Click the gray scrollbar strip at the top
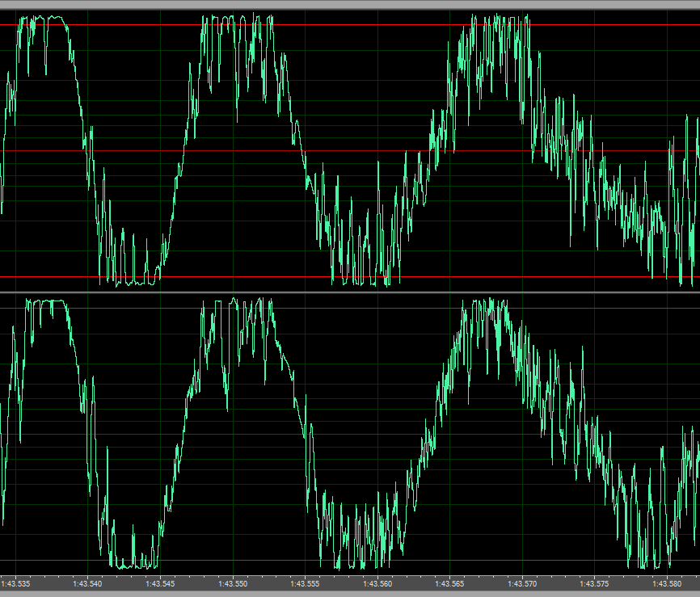Image resolution: width=700 pixels, height=597 pixels. 350,4
